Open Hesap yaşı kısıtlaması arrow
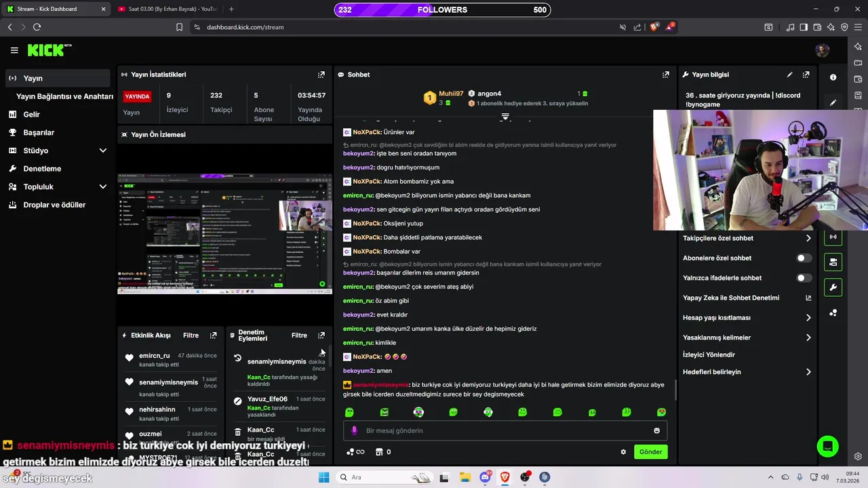 coord(808,318)
